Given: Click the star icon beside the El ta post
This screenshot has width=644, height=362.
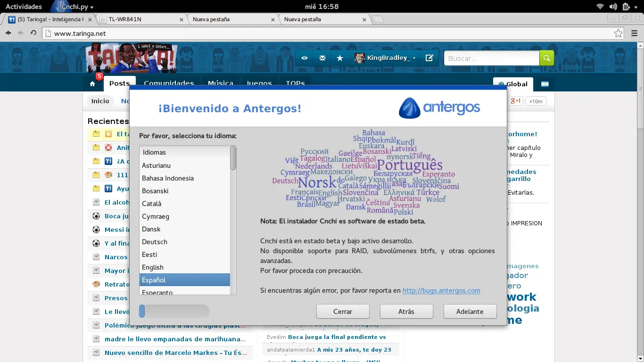Looking at the screenshot, I should coord(108,134).
